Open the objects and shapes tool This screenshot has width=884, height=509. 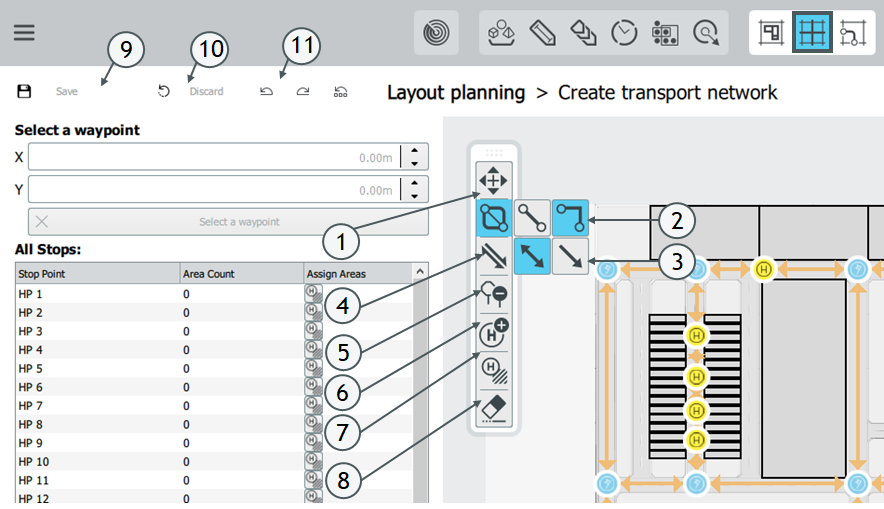pos(501,33)
